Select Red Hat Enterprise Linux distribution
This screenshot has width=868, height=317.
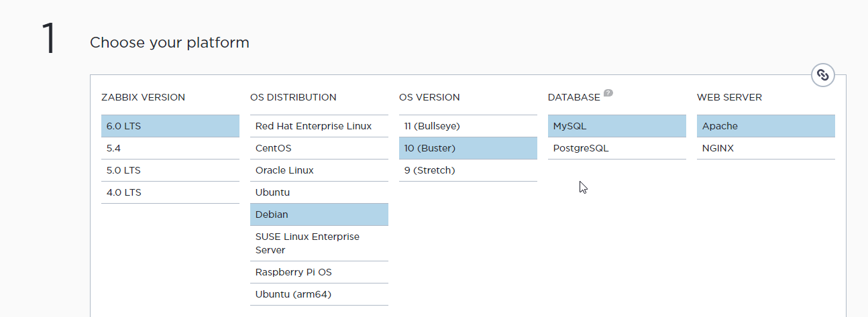pyautogui.click(x=319, y=126)
